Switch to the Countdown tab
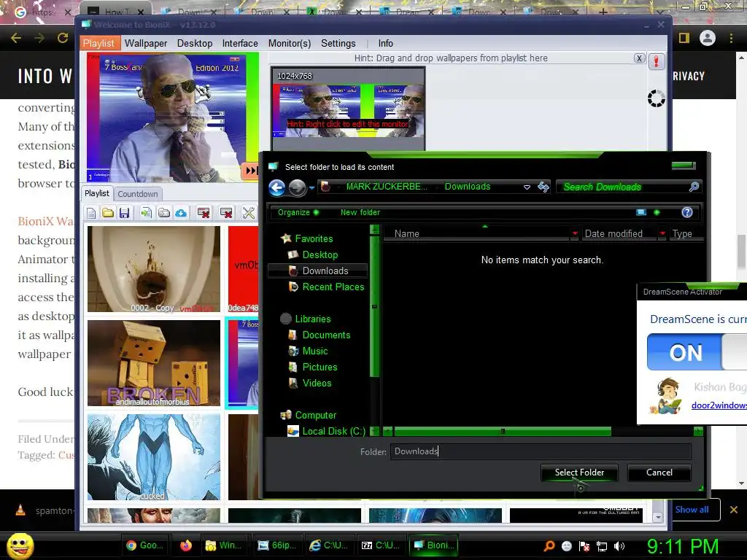Viewport: 747px width, 560px height. click(x=138, y=194)
